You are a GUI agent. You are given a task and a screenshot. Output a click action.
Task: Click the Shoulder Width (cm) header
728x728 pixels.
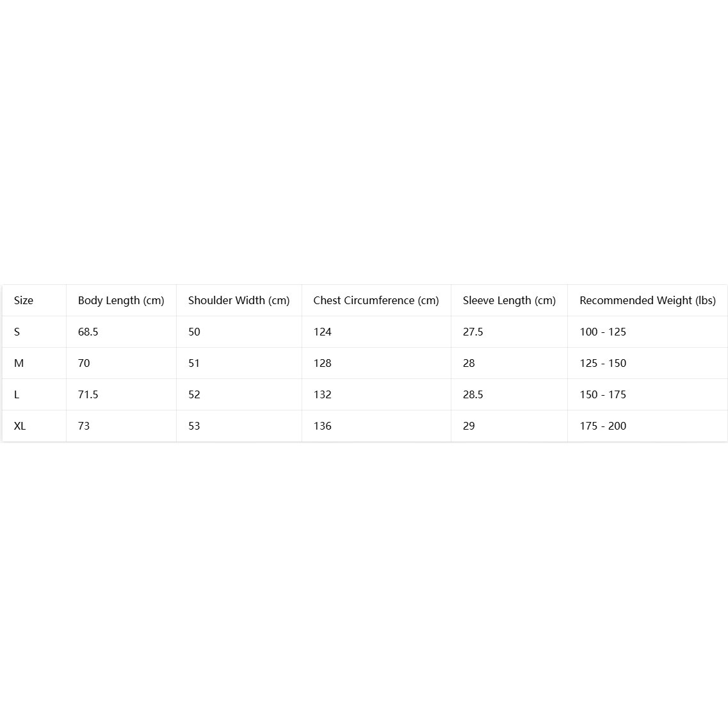click(x=239, y=300)
